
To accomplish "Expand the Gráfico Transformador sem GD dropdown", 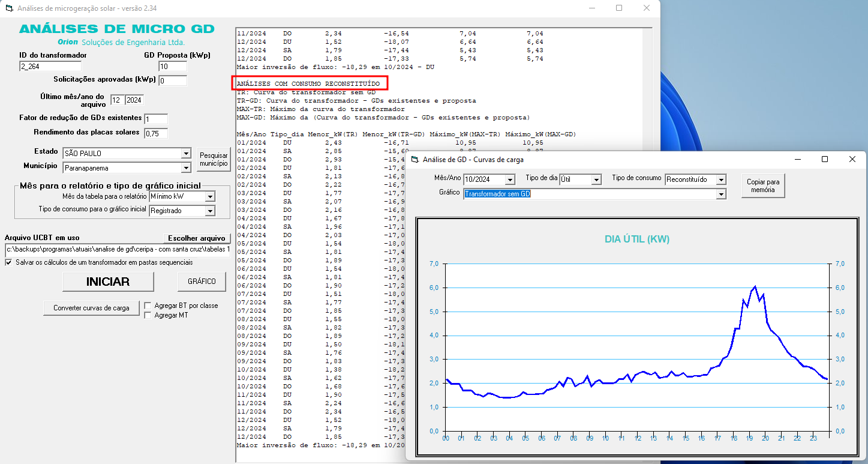I will coord(720,194).
